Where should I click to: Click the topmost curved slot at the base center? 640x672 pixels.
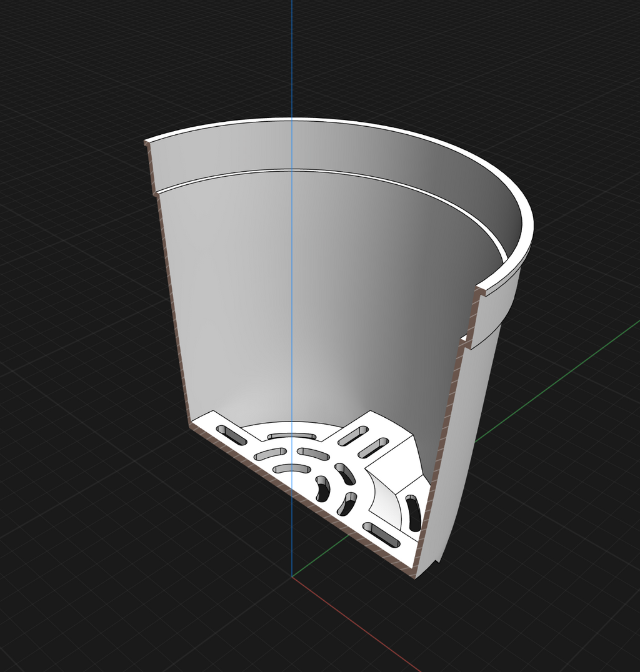[x=292, y=437]
